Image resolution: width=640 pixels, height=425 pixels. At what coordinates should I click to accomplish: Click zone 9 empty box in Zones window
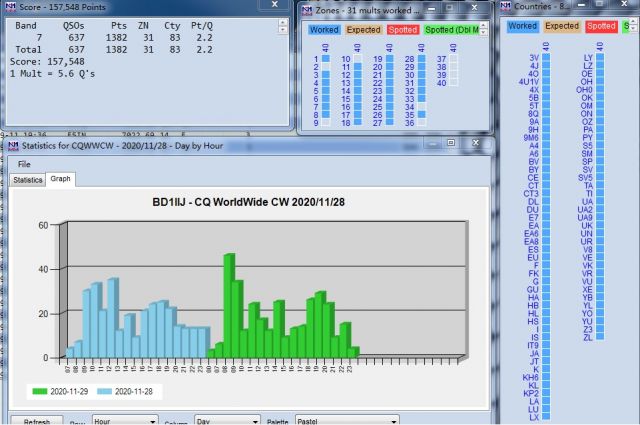pyautogui.click(x=326, y=122)
